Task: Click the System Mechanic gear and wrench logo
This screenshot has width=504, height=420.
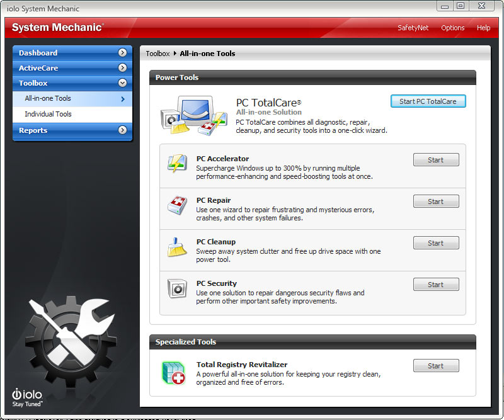Action: [x=71, y=341]
